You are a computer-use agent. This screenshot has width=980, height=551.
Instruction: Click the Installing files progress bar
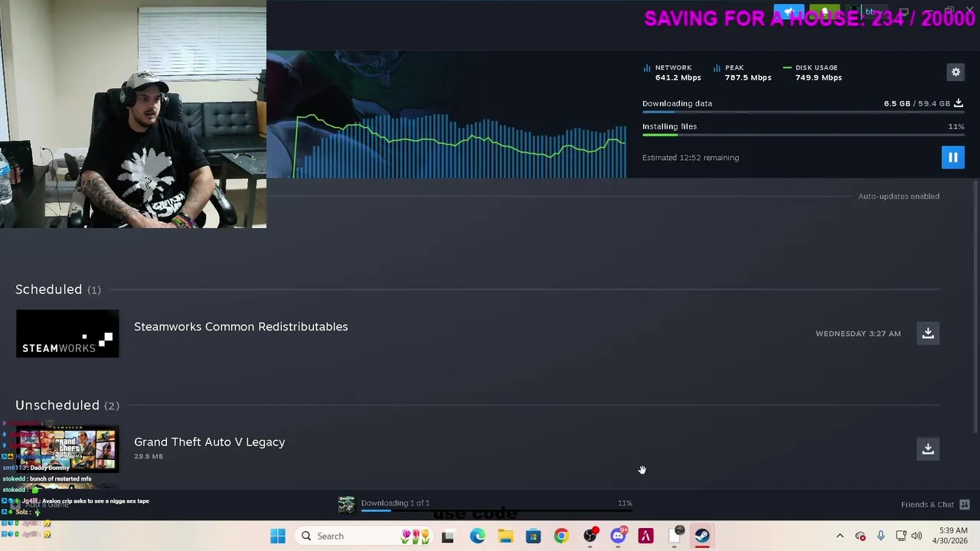pos(803,135)
